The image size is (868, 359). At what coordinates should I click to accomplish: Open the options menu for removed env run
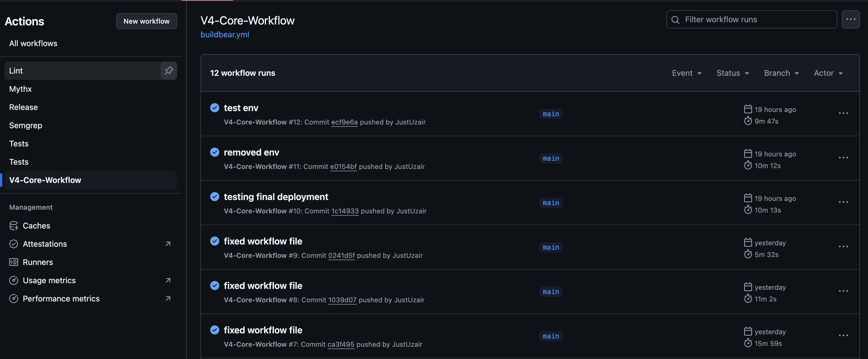[x=844, y=158]
